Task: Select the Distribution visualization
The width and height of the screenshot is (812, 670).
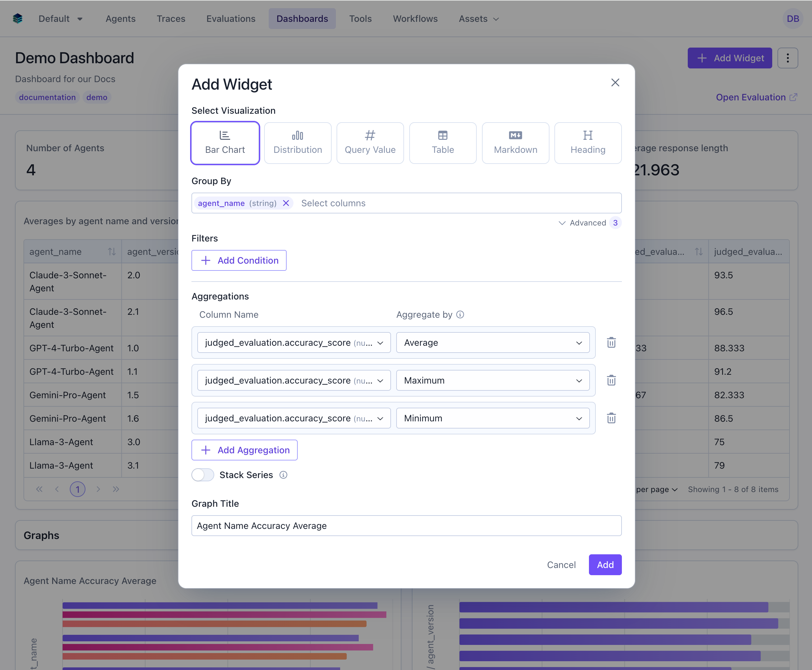Action: tap(297, 142)
